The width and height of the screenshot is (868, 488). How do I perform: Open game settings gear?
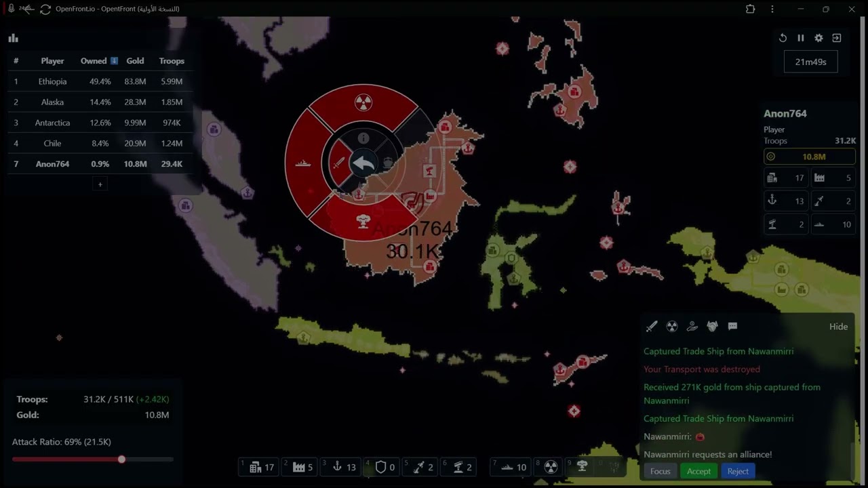tap(818, 38)
